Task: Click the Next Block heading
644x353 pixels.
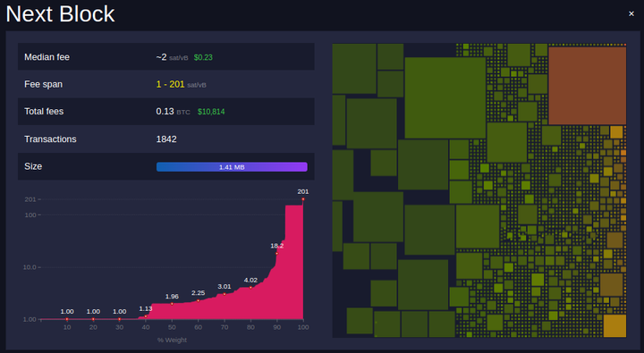Action: [60, 14]
